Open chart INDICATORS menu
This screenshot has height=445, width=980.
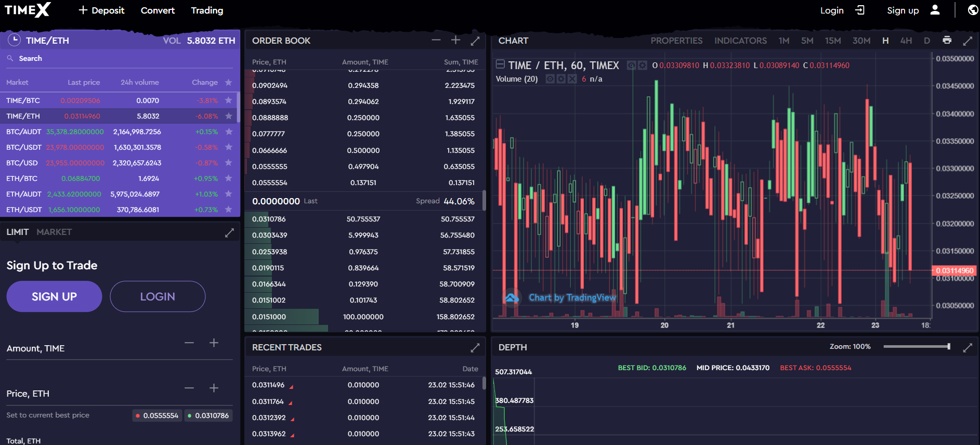tap(740, 41)
